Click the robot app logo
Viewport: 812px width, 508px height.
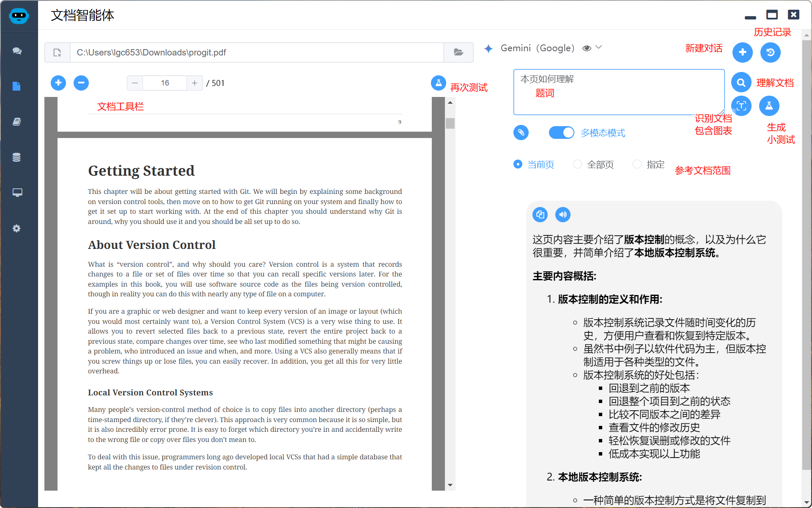(19, 16)
